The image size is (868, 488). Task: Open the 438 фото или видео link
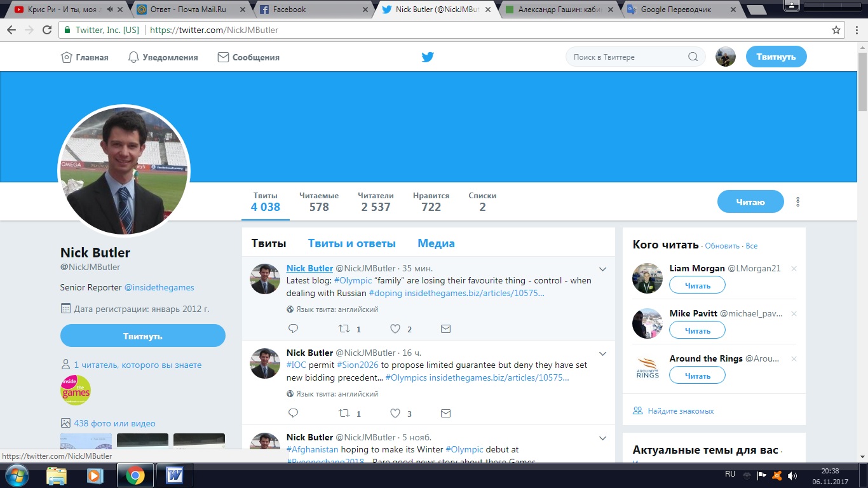[114, 423]
